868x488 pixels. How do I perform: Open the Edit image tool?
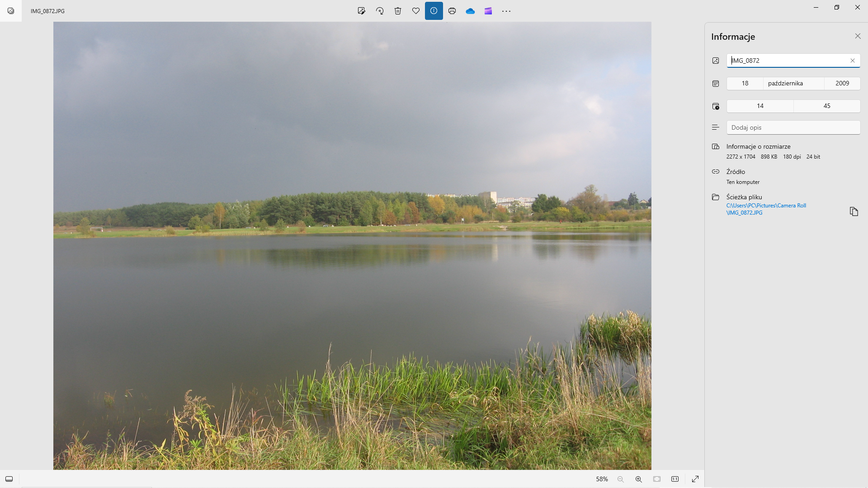click(361, 11)
